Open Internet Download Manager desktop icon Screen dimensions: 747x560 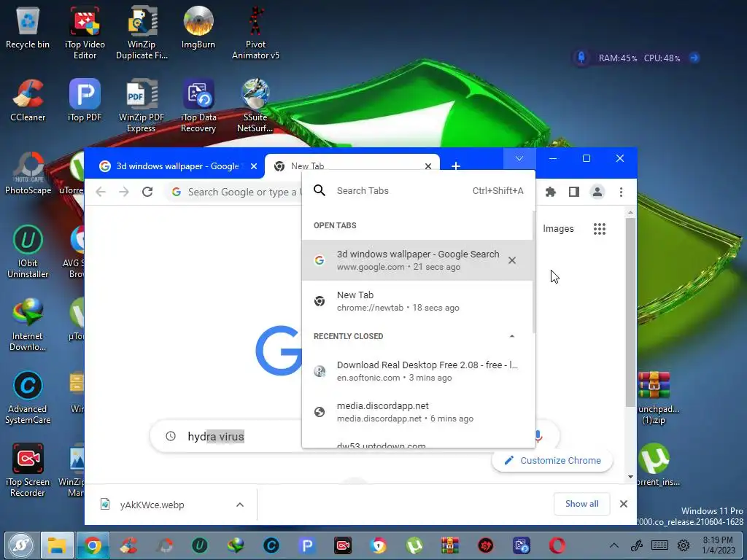point(28,324)
